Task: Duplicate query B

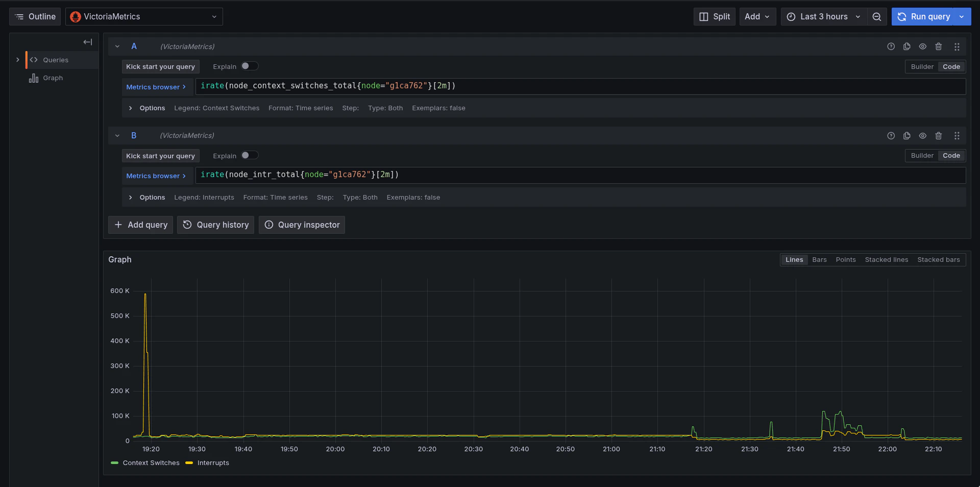Action: 907,136
